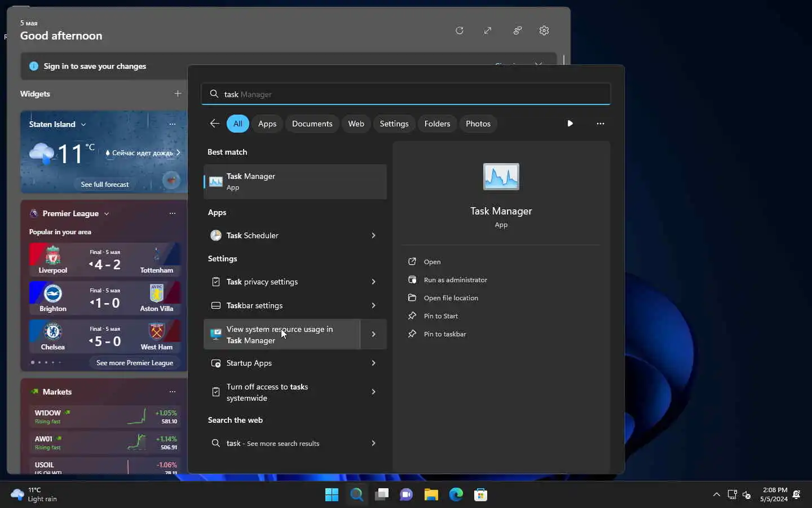This screenshot has height=508, width=812.
Task: Launch Microsoft Edge from the taskbar
Action: pos(456,494)
